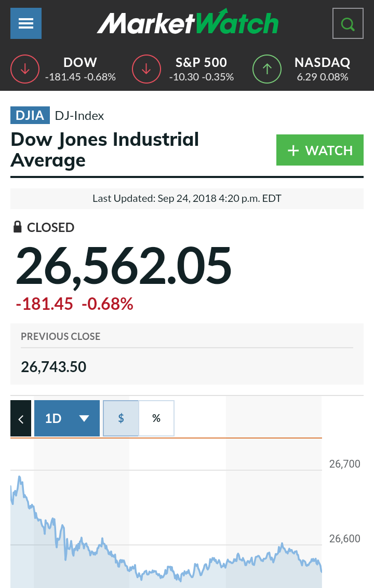Click the MarketWatch logo
Screen dimensions: 374x588
(x=188, y=23)
